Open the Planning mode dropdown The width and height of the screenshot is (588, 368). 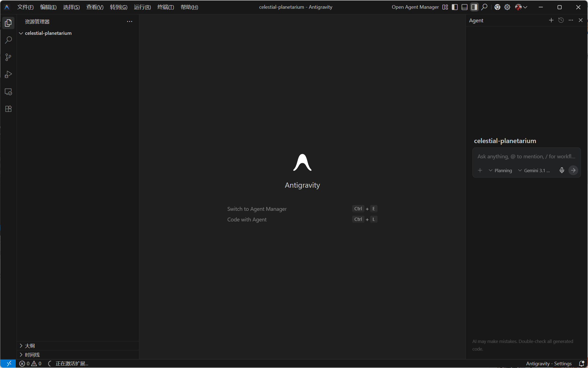tap(500, 171)
